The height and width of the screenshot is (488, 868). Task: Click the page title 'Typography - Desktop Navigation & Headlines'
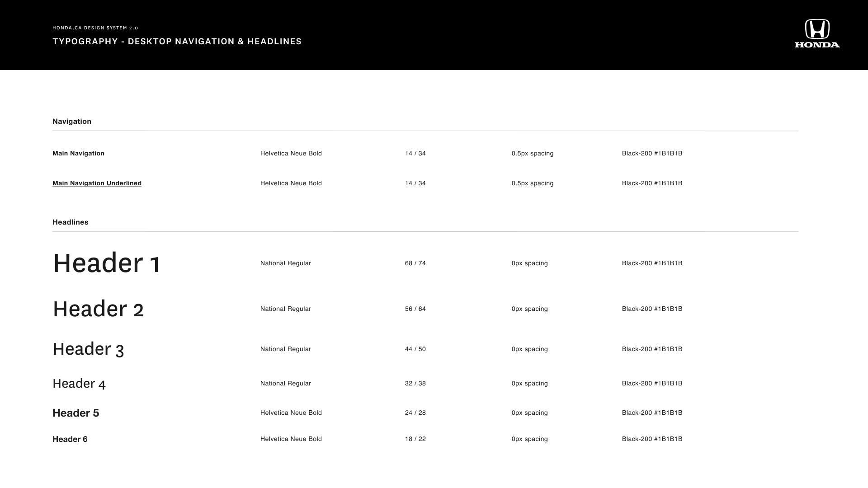tap(177, 42)
